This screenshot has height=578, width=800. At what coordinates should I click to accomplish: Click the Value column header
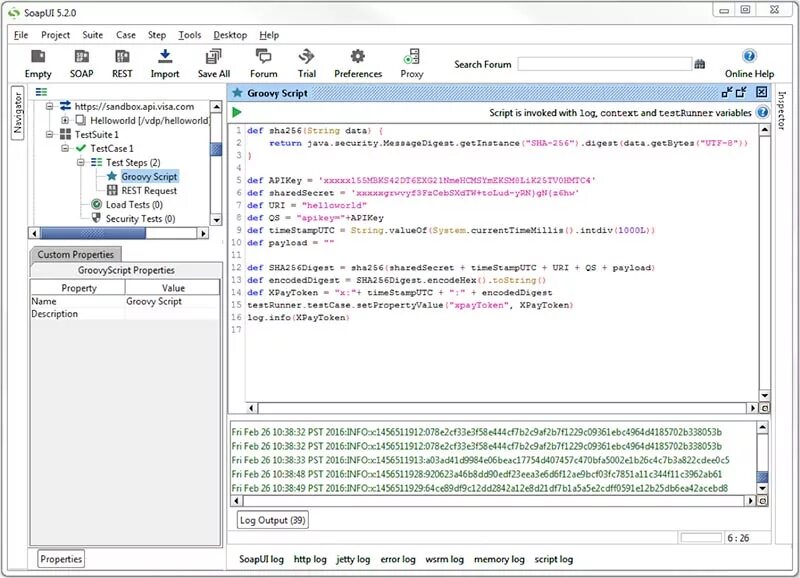click(173, 288)
